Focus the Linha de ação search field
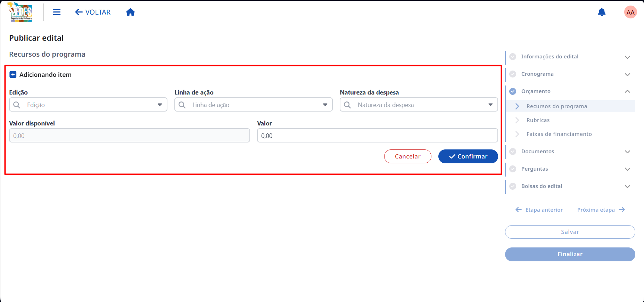This screenshot has height=302, width=644. click(254, 105)
